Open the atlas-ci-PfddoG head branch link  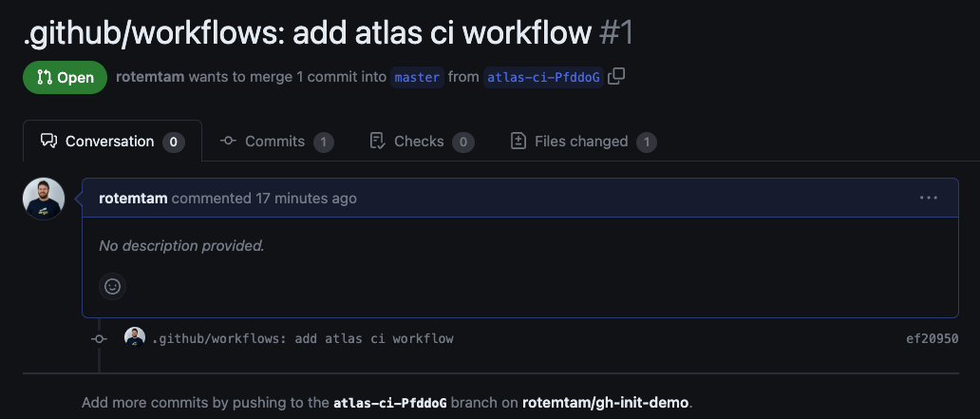click(x=543, y=78)
